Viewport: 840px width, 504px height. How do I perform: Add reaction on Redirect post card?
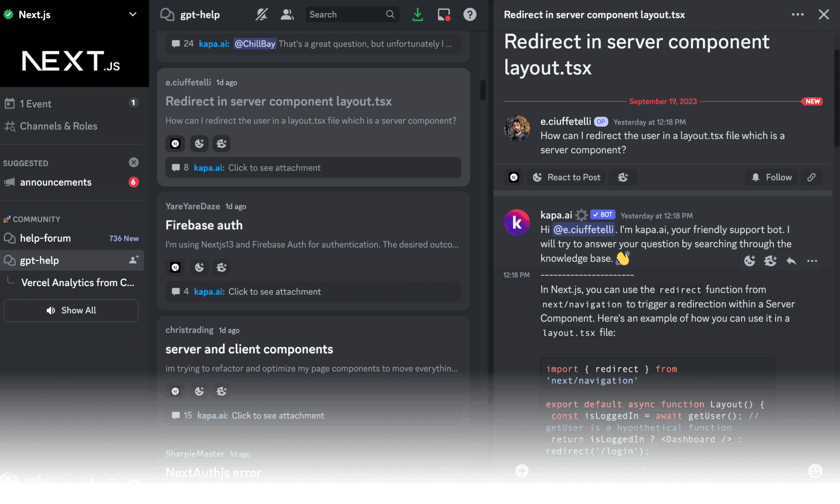pyautogui.click(x=199, y=144)
